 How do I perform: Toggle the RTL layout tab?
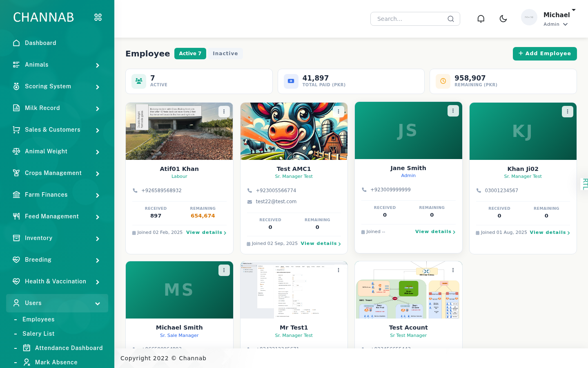[584, 184]
